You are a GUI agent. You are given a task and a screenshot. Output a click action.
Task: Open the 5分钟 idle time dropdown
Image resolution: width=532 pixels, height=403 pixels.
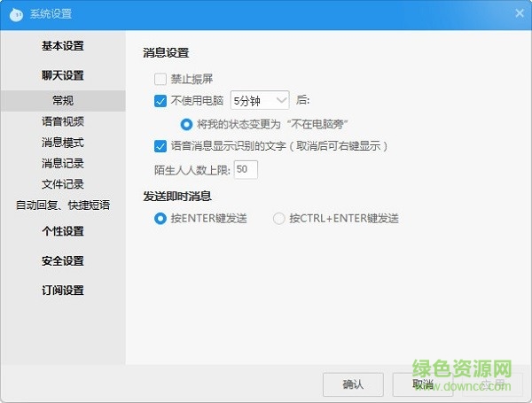(260, 100)
